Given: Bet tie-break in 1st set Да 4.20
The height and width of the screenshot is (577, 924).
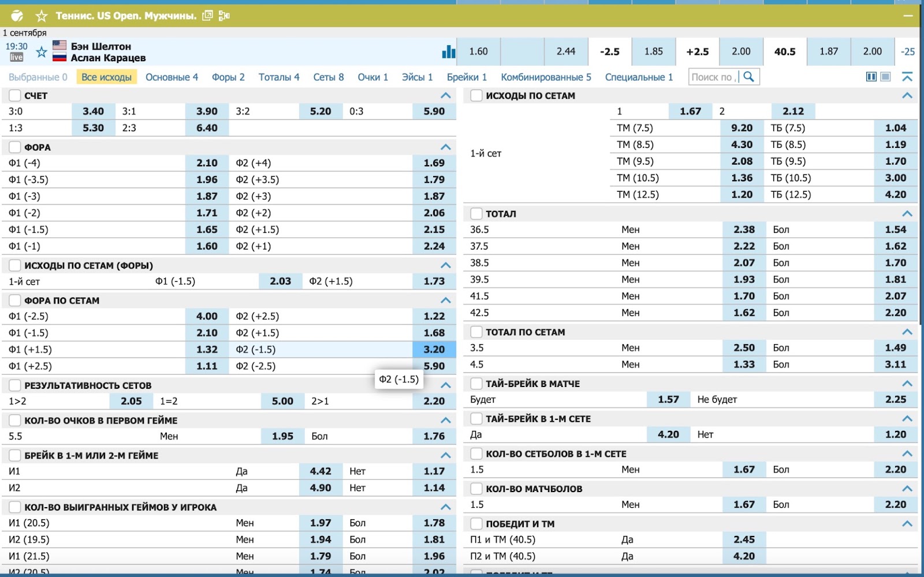Looking at the screenshot, I should [668, 434].
